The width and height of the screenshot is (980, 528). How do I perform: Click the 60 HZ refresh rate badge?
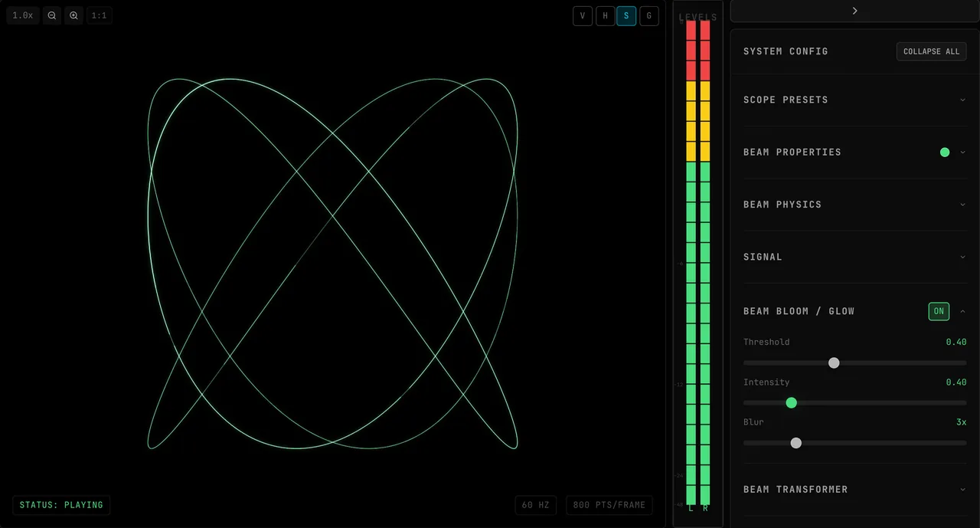tap(536, 505)
